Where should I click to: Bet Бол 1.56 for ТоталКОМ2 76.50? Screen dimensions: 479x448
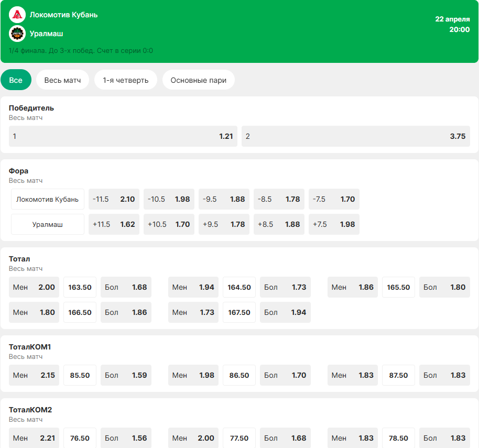pos(126,438)
